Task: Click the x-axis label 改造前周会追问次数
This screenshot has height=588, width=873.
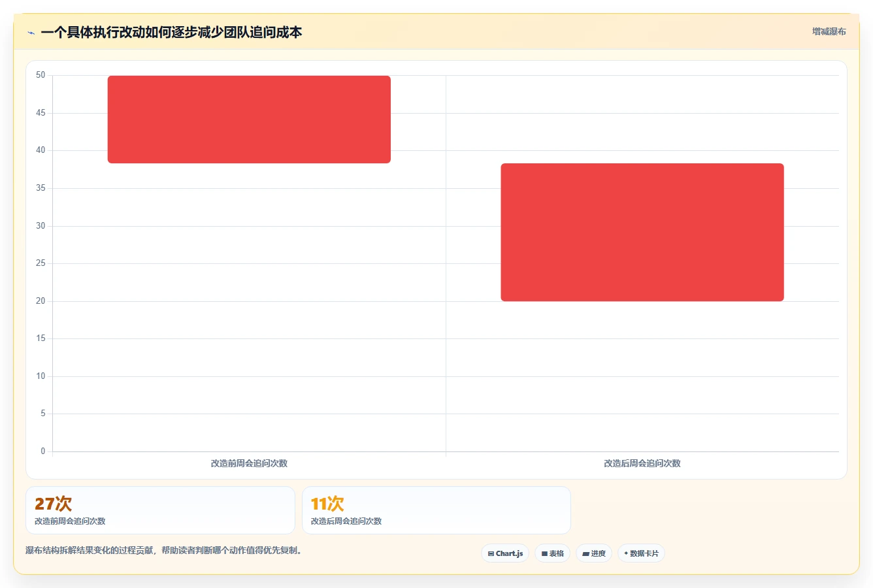Action: [249, 463]
